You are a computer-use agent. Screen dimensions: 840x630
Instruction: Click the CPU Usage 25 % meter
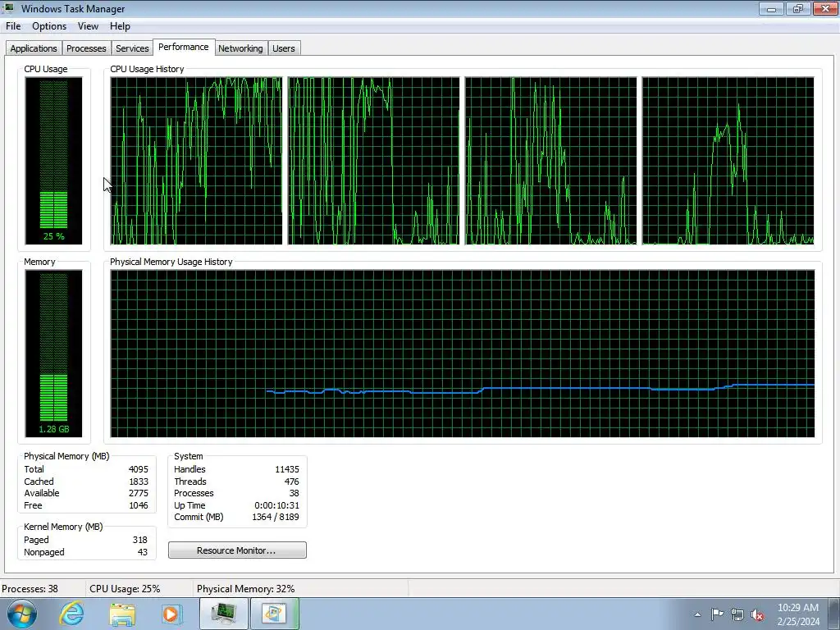click(53, 161)
